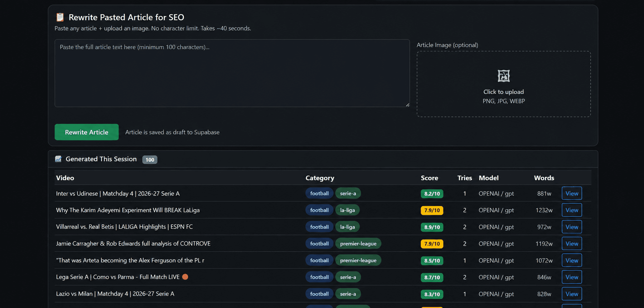Click the 846w word count

[x=544, y=277]
